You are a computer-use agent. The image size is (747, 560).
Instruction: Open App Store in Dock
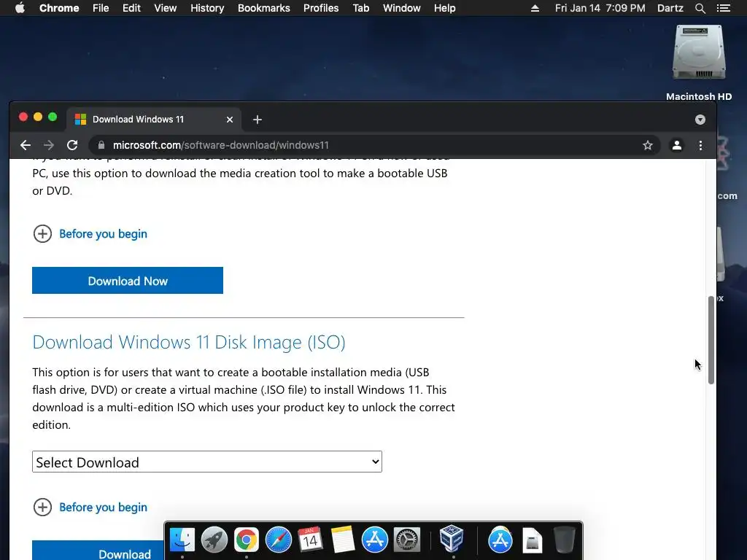pyautogui.click(x=374, y=540)
